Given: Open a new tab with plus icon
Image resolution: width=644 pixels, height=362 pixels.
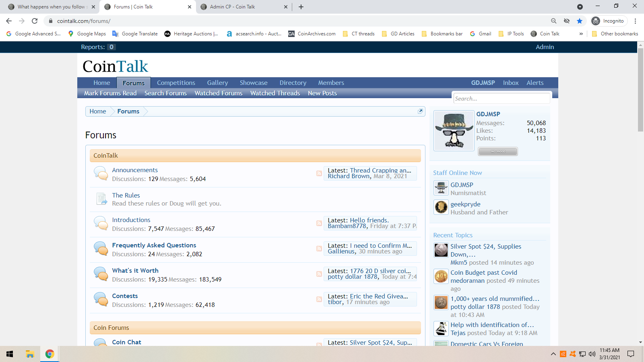Looking at the screenshot, I should (301, 7).
